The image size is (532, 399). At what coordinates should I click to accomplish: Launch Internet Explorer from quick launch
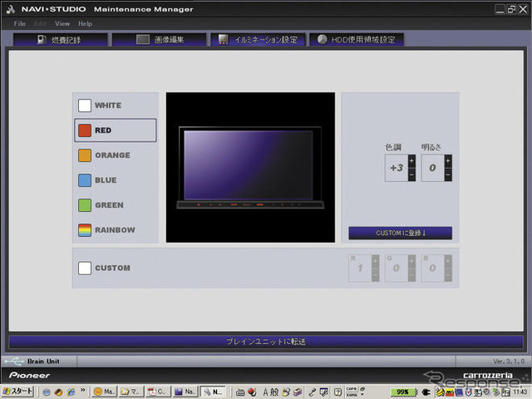71,392
